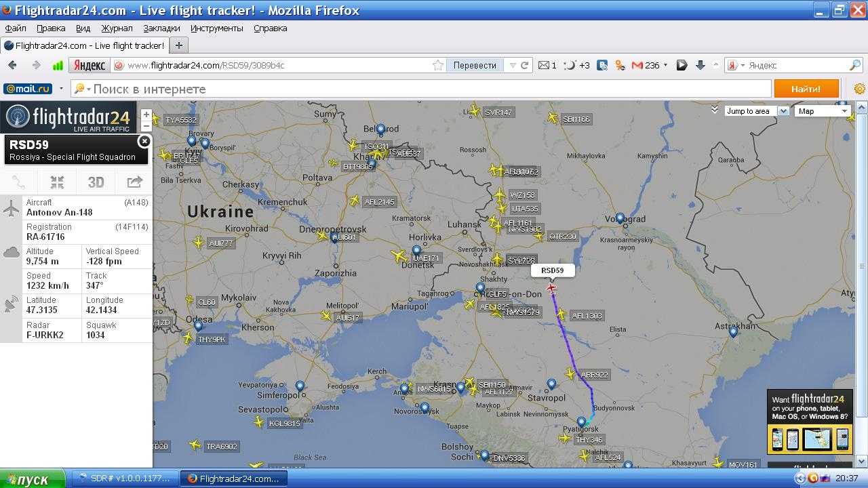Select the THY9PK plane near Odesa
This screenshot has height=488, width=868.
point(188,338)
